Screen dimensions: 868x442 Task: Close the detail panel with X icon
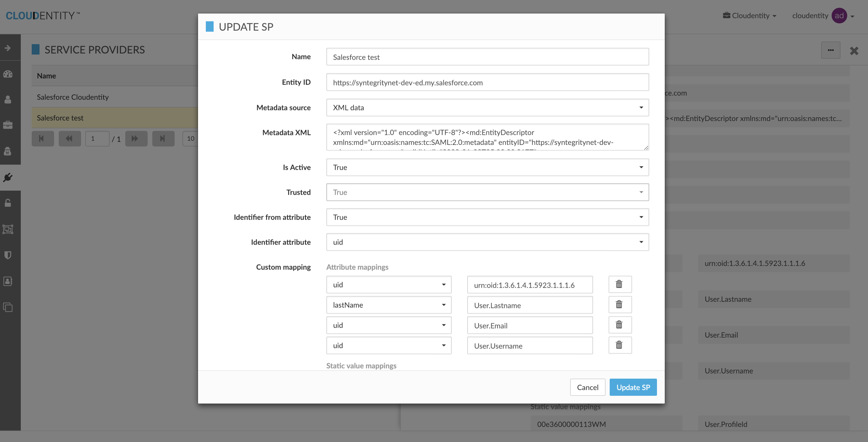(x=854, y=51)
